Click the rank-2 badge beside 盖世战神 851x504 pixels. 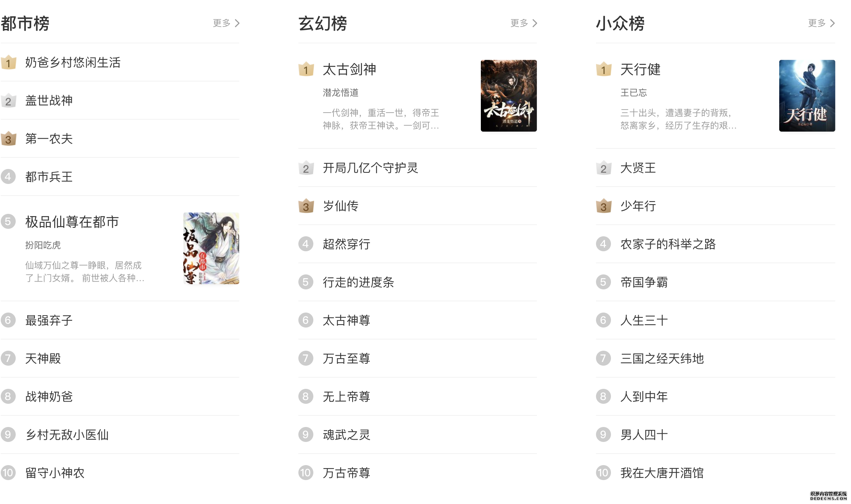[x=8, y=101]
